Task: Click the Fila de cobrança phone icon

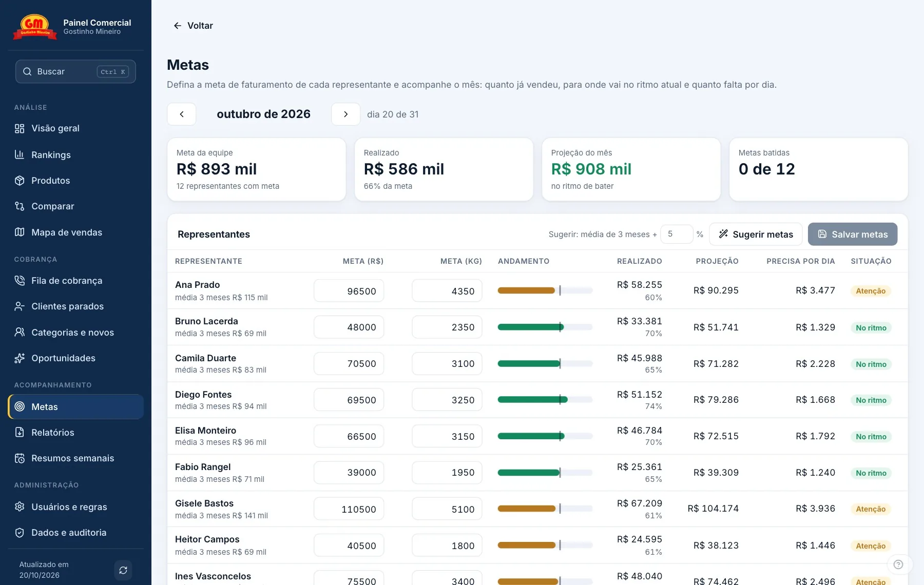Action: pyautogui.click(x=20, y=281)
